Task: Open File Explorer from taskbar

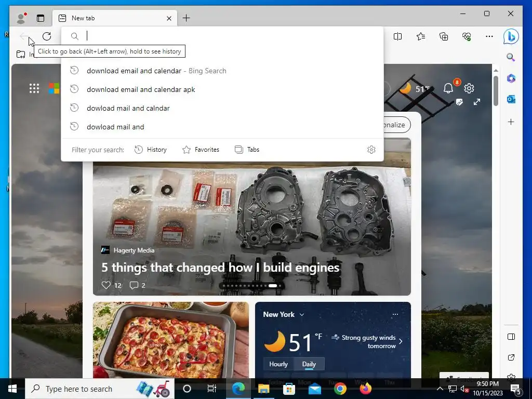Action: click(x=263, y=389)
